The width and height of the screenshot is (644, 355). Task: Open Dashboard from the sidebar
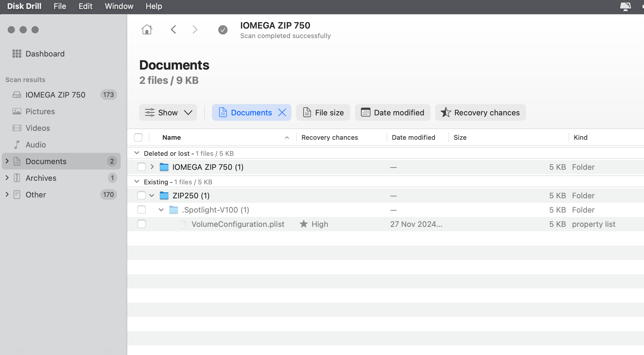pyautogui.click(x=45, y=54)
